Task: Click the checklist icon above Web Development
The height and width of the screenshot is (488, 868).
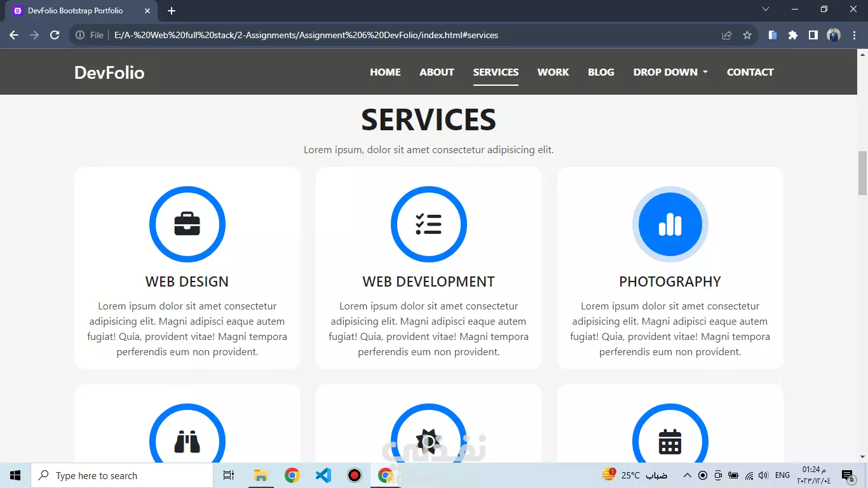Action: pos(428,224)
